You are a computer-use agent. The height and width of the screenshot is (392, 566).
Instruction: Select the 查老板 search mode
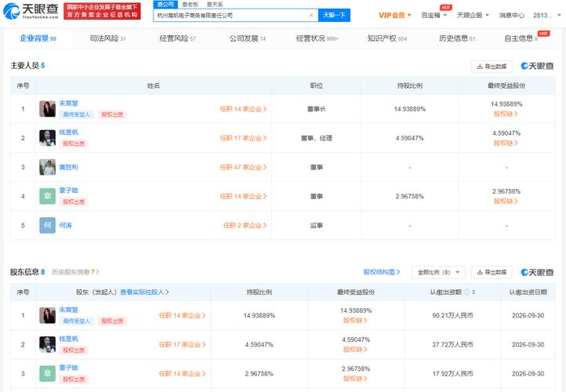pos(190,4)
